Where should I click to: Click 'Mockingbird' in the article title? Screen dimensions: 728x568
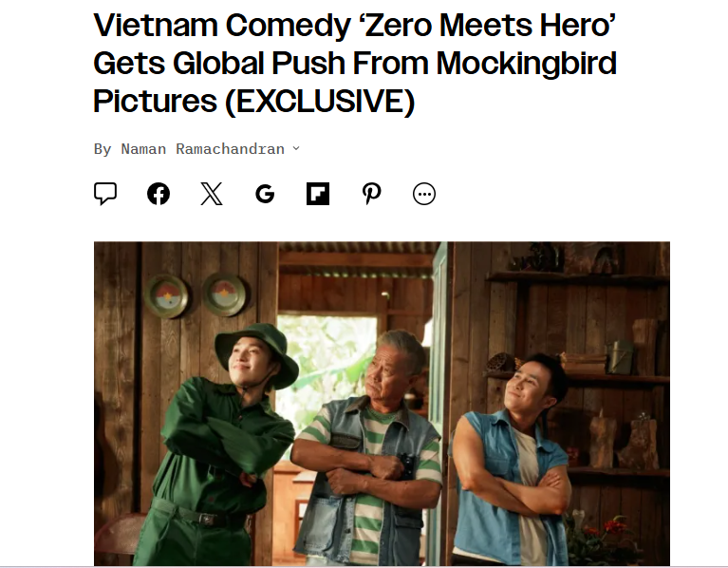pos(527,63)
